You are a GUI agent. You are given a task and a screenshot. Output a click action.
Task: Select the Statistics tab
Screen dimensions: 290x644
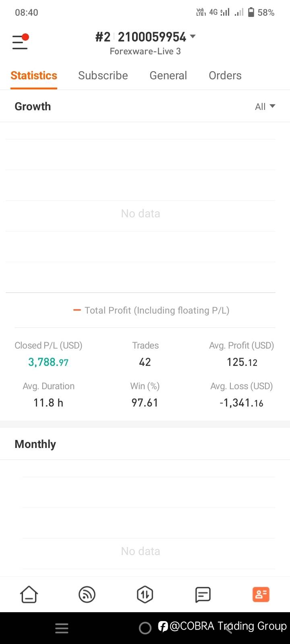[34, 76]
